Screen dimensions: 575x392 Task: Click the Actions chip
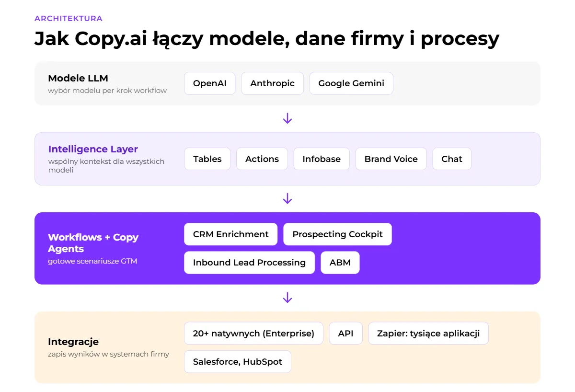[262, 159]
